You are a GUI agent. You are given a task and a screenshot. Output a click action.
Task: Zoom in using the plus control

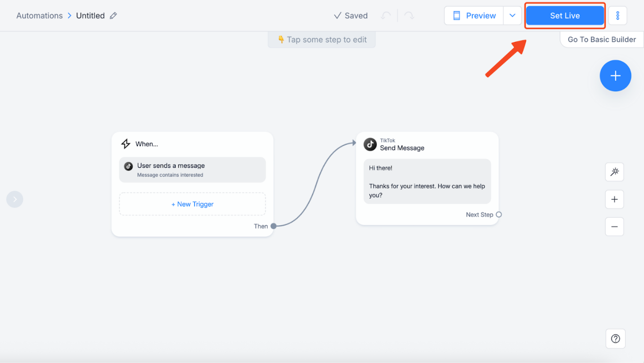click(x=614, y=199)
